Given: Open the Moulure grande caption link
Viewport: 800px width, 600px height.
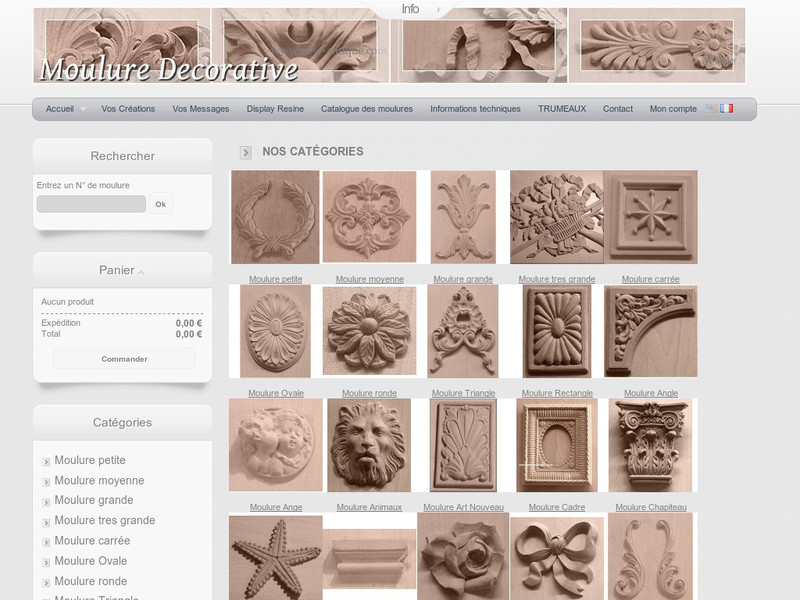Looking at the screenshot, I should (463, 279).
